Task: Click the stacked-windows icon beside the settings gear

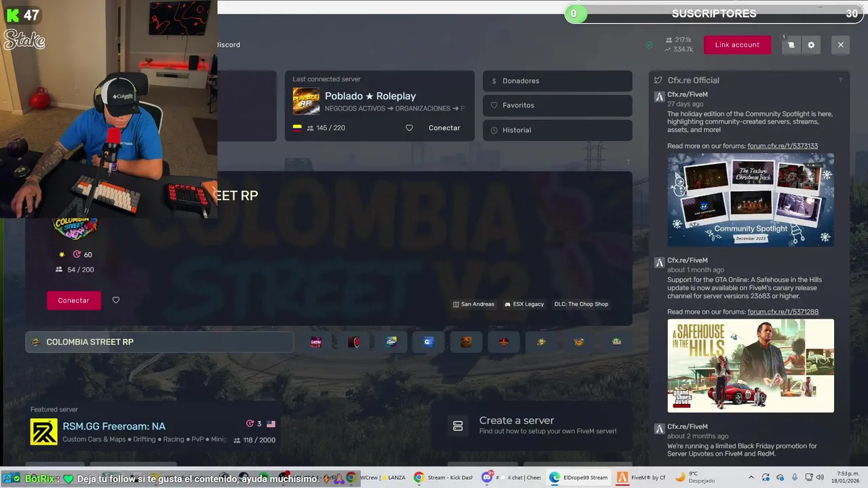Action: (x=791, y=45)
